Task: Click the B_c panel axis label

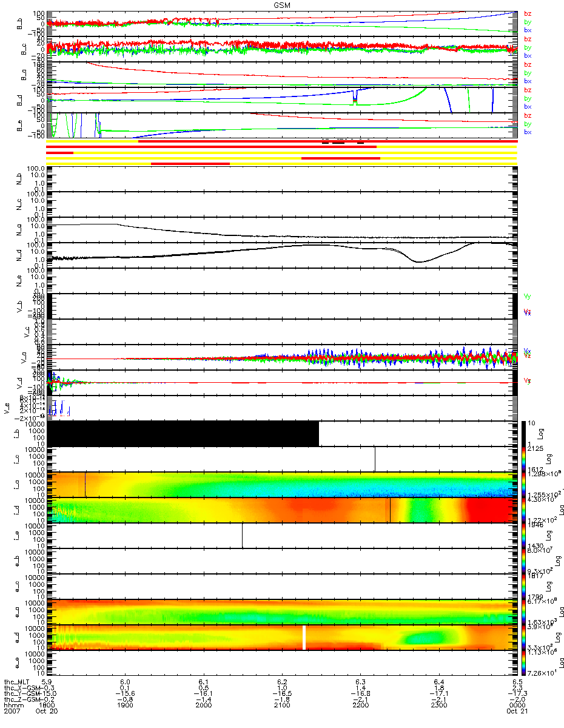Action: 24,49
